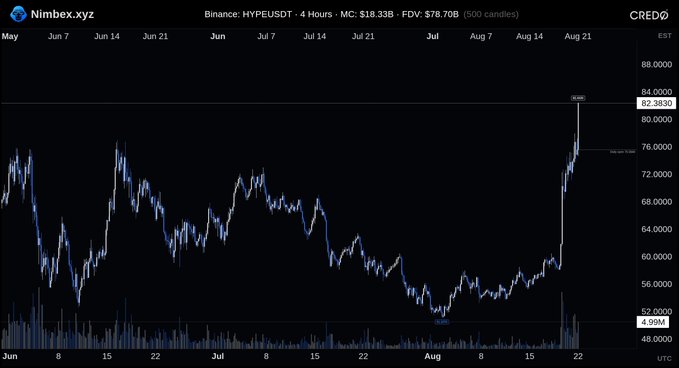Click the 80.0000 price axis label
This screenshot has height=368, width=679.
pyautogui.click(x=656, y=119)
